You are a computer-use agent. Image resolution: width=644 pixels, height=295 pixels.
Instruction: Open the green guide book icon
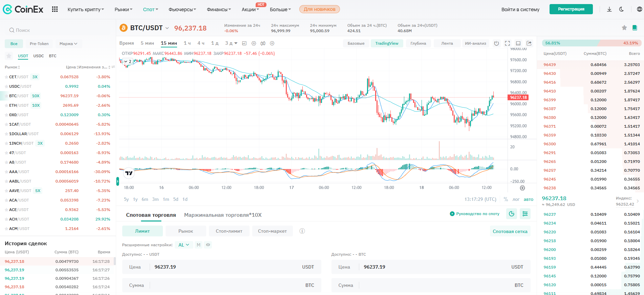635,28
